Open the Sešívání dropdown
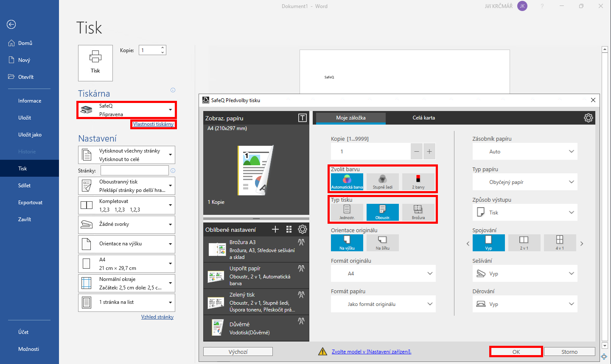The width and height of the screenshot is (611, 364). point(525,273)
